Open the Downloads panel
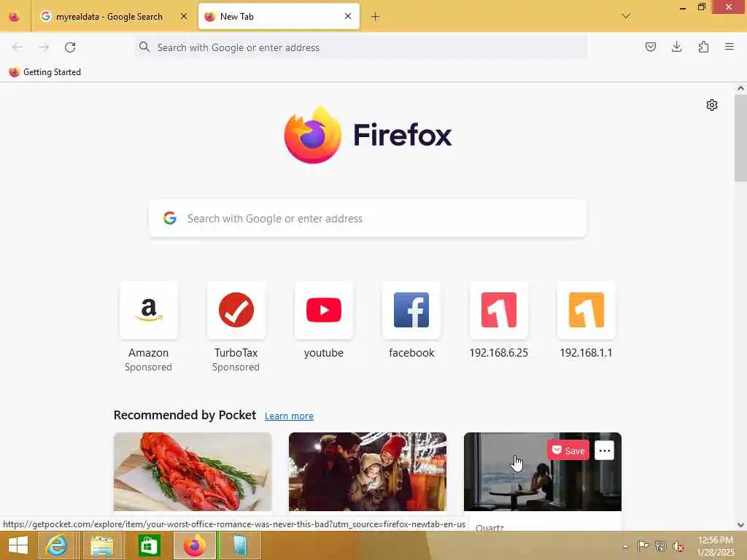 click(x=676, y=47)
